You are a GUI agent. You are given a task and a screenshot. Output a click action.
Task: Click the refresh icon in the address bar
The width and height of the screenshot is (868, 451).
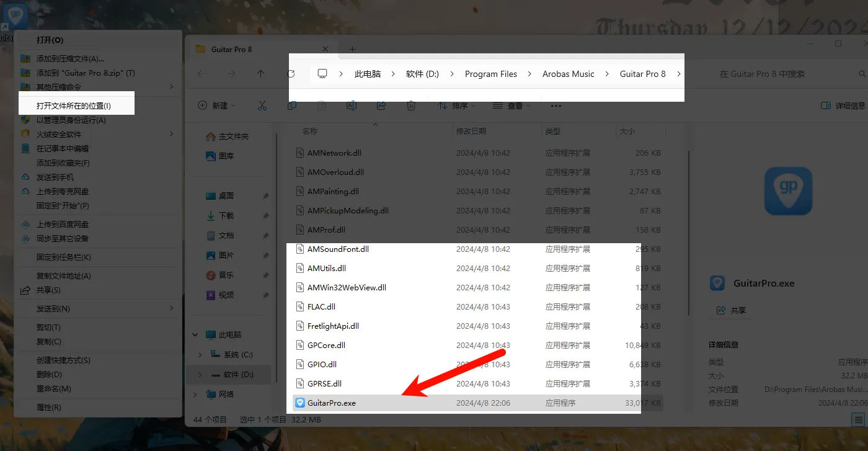(x=290, y=73)
